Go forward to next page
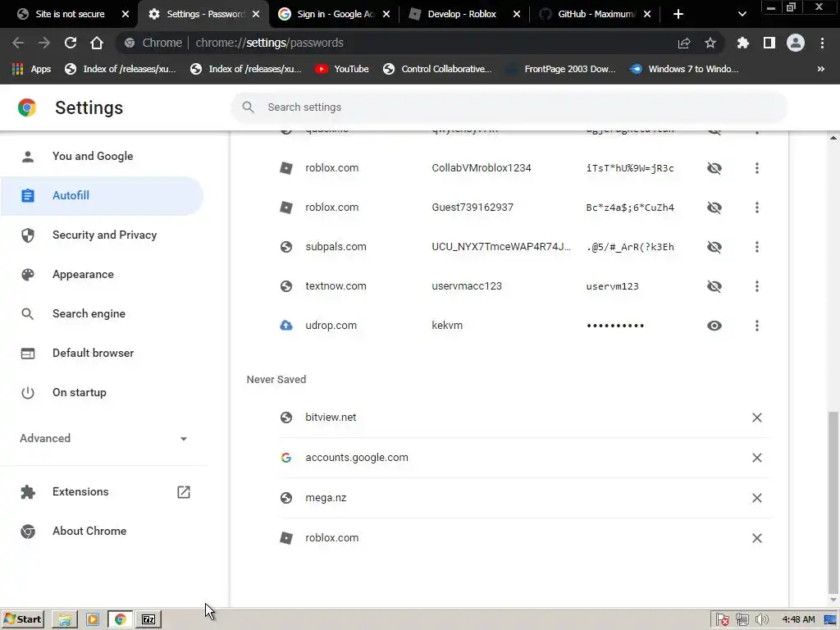Image resolution: width=840 pixels, height=630 pixels. [x=44, y=43]
